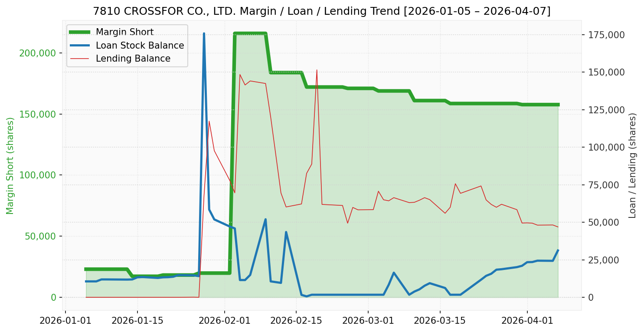
Task: Click the tallest blue Loan Stock Balance spike peak
Action: (204, 33)
